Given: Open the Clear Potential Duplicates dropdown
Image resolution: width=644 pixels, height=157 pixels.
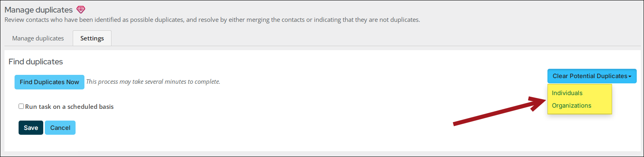Looking at the screenshot, I should 592,76.
